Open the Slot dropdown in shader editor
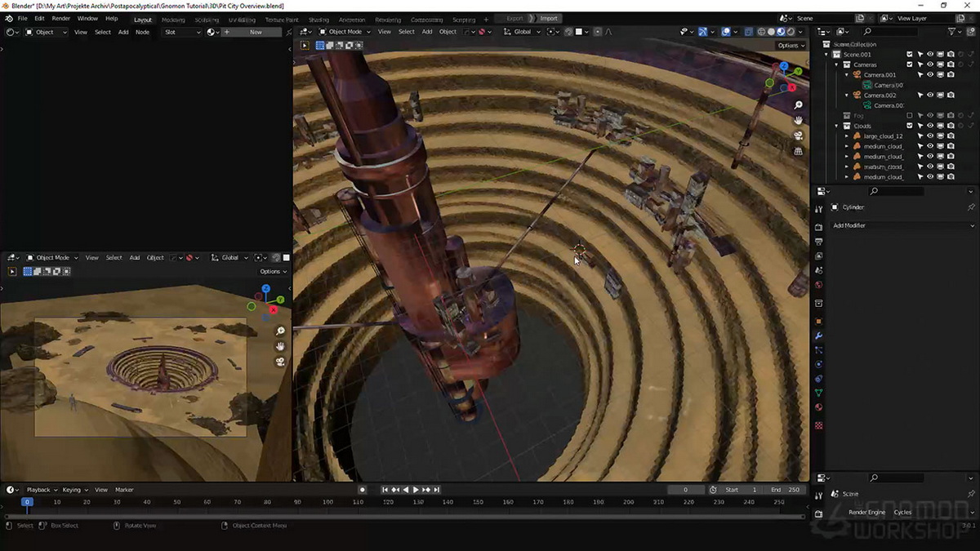This screenshot has width=980, height=551. coord(182,32)
